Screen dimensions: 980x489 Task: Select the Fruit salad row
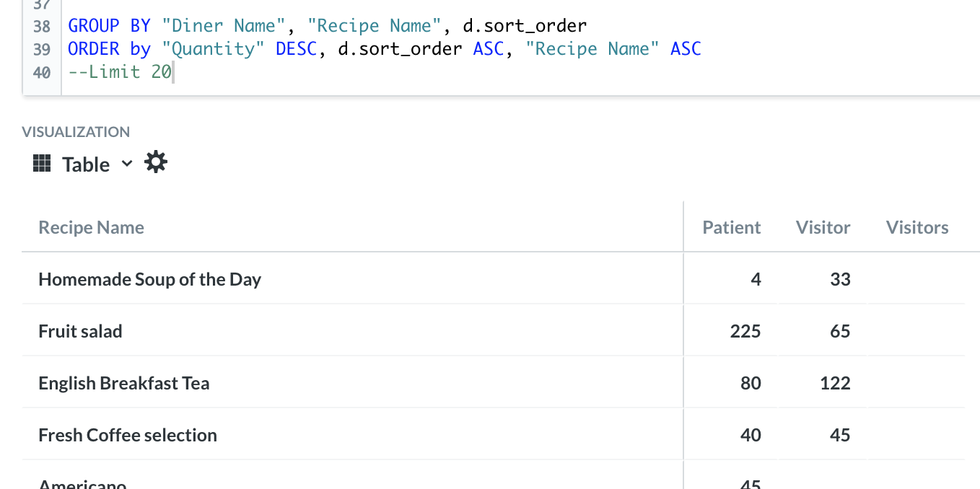pyautogui.click(x=494, y=331)
